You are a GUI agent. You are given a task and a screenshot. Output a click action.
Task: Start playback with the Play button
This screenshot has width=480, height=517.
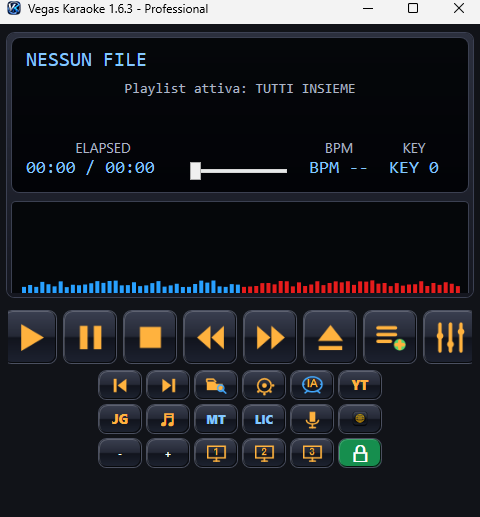coord(32,337)
